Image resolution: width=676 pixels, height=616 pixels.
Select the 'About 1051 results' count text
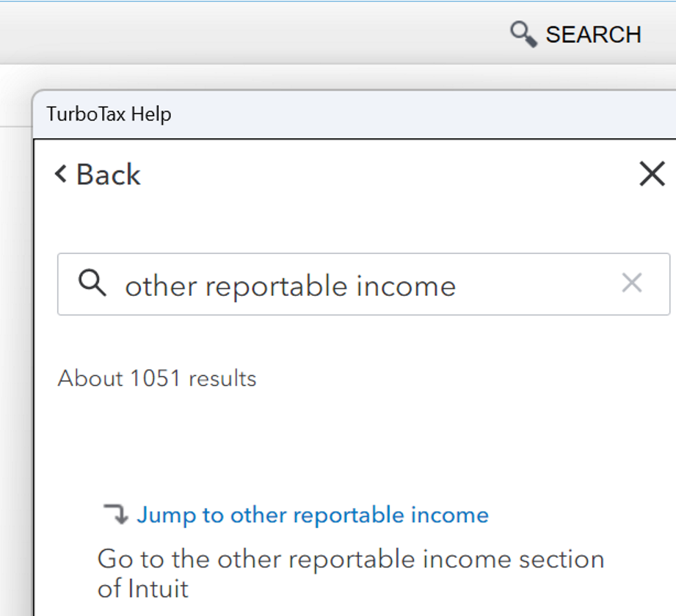(x=157, y=379)
